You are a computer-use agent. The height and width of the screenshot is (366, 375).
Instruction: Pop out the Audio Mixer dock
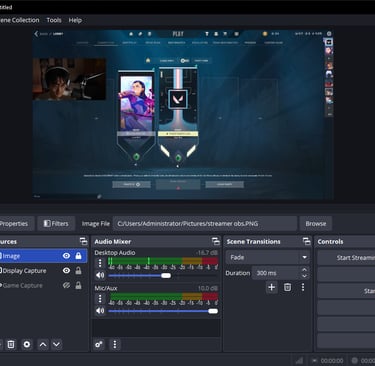216,241
